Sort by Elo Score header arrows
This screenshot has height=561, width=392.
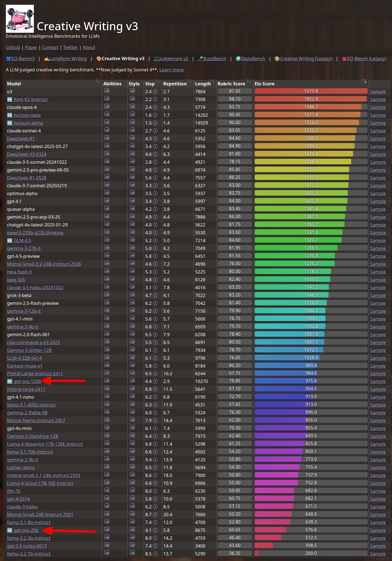pyautogui.click(x=364, y=81)
